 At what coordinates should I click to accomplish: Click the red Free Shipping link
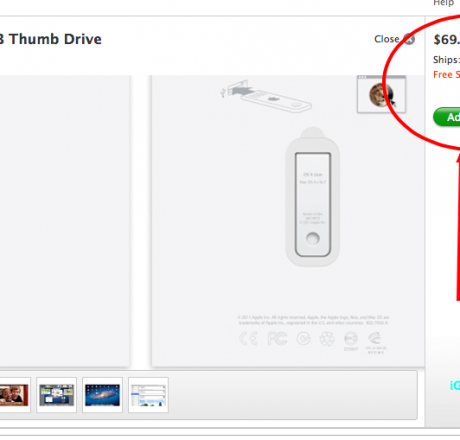(x=447, y=74)
